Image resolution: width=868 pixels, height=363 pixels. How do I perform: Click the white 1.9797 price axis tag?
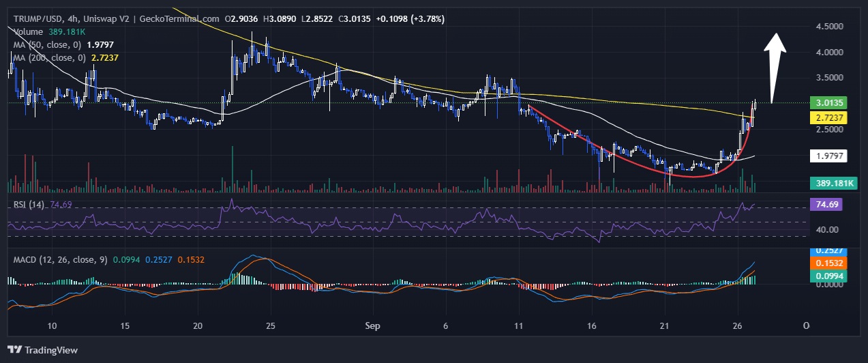click(828, 156)
